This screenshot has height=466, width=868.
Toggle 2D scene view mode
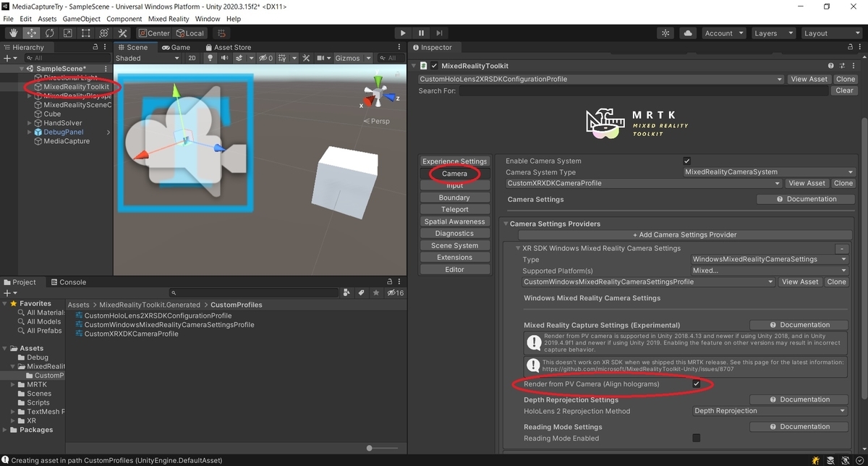tap(192, 58)
